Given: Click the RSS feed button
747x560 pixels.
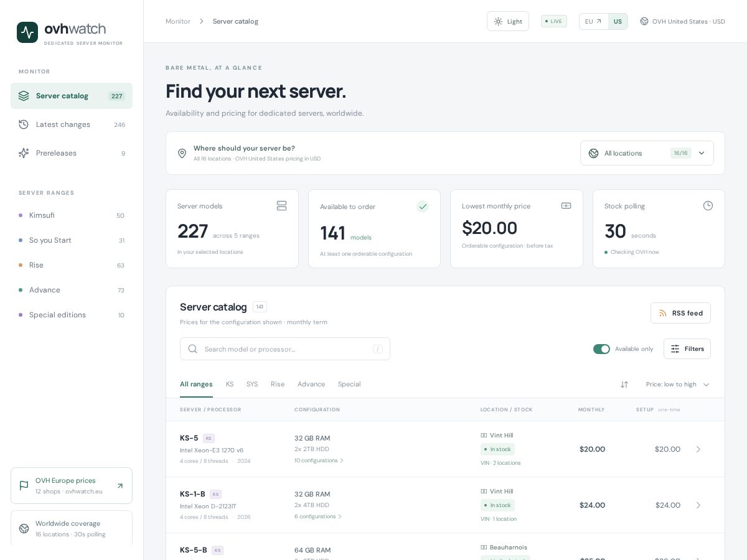Looking at the screenshot, I should pyautogui.click(x=680, y=313).
